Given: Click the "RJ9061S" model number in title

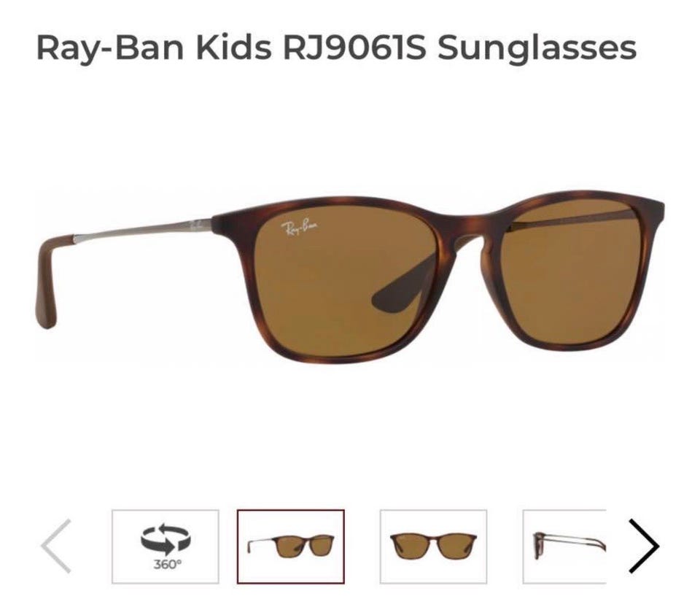Looking at the screenshot, I should [355, 47].
